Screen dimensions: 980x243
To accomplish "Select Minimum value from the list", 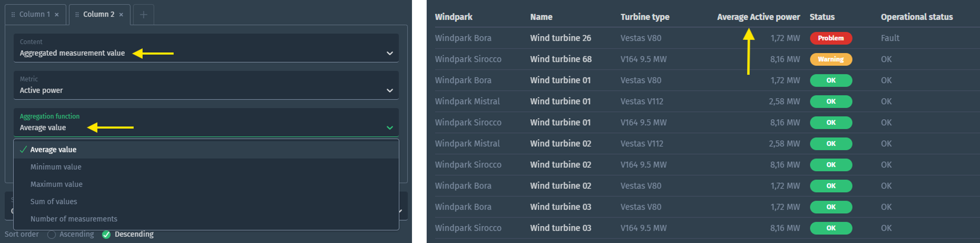I will (x=56, y=166).
